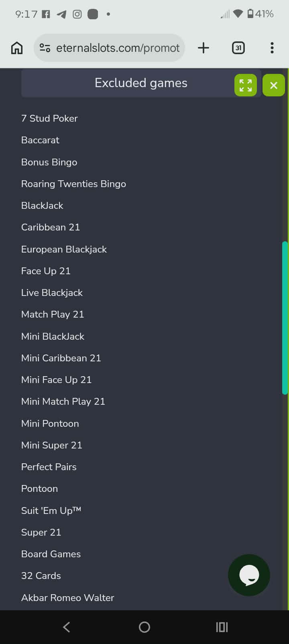Open the live chat bubble
This screenshot has width=289, height=644.
pyautogui.click(x=249, y=575)
